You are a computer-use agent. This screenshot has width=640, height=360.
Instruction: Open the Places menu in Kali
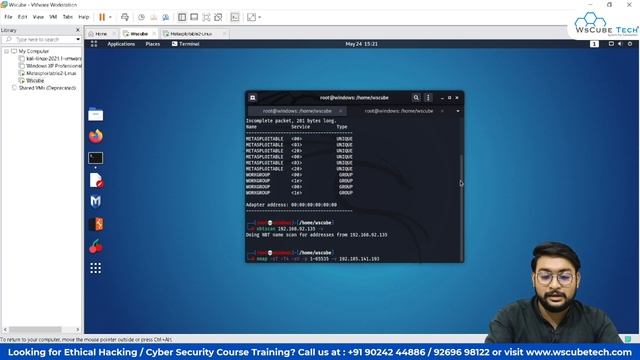153,44
